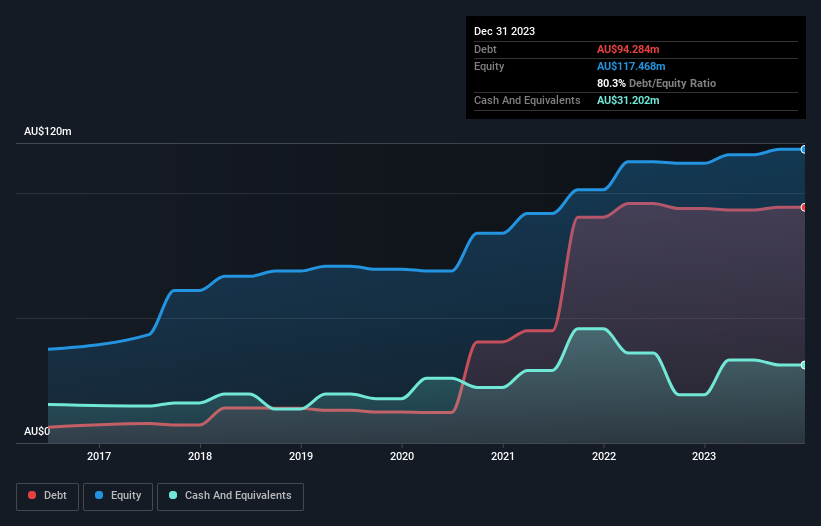Click the Equity row label in tooltip
This screenshot has height=526, width=821.
[x=489, y=66]
